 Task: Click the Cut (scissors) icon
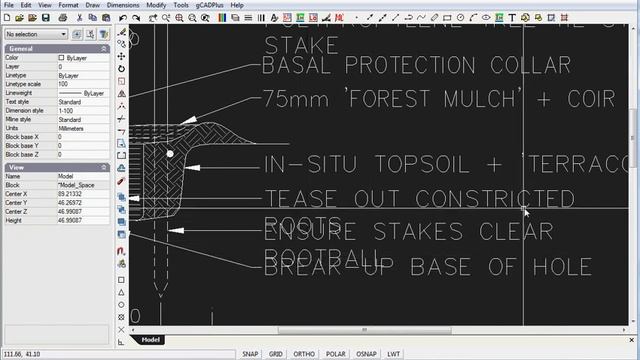80,18
